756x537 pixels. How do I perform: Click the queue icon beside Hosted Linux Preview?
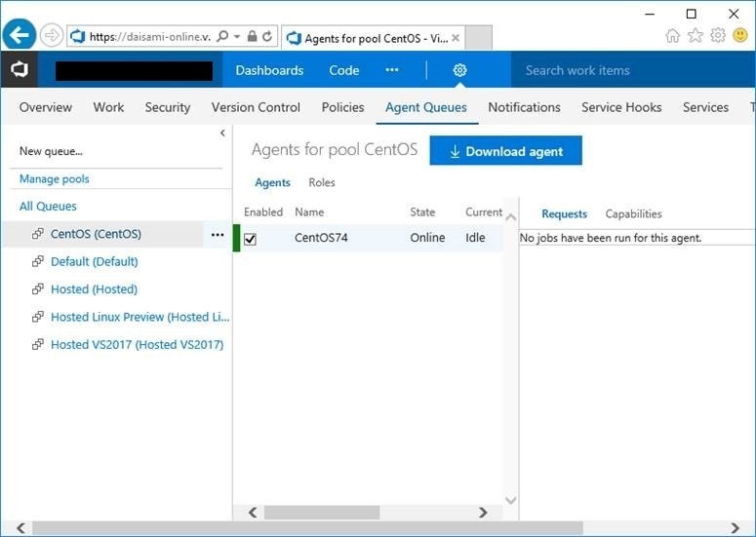pyautogui.click(x=38, y=317)
